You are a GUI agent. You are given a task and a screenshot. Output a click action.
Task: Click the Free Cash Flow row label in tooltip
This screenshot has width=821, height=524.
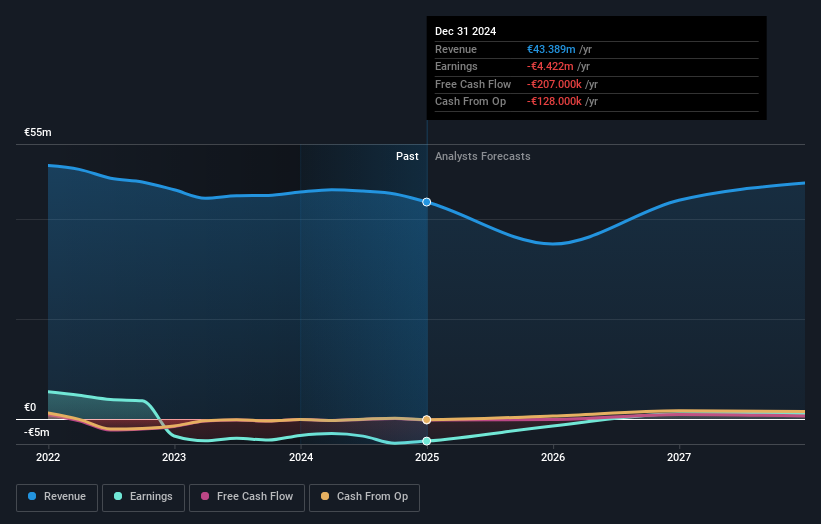click(x=473, y=84)
